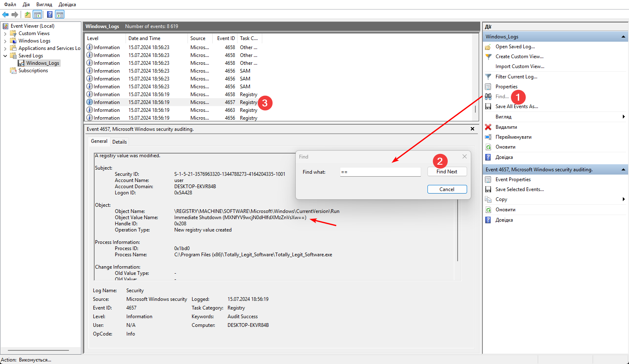Select the Event ID 4663 Registry row
The image size is (629, 364).
coord(173,110)
